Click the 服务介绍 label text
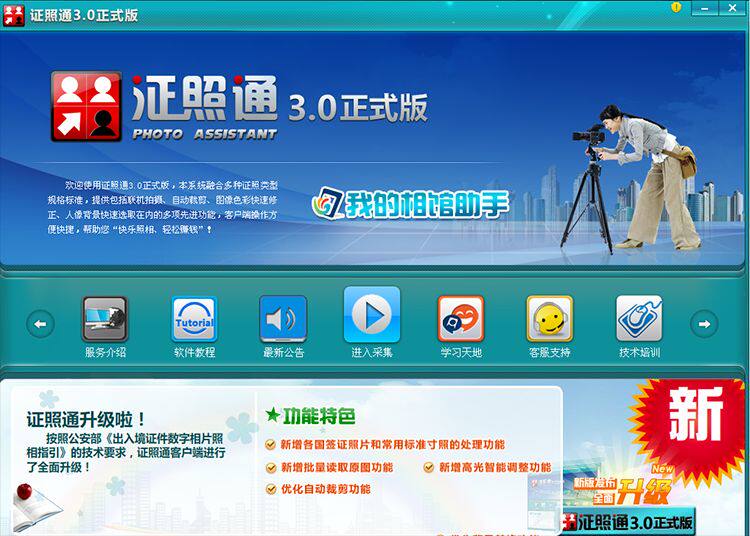 pyautogui.click(x=105, y=353)
